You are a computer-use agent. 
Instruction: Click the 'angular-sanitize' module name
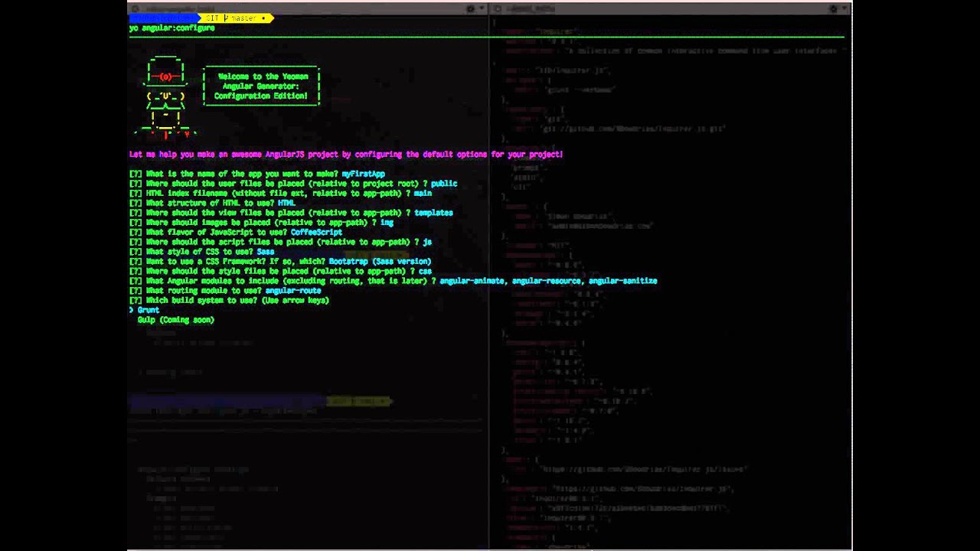(x=623, y=281)
